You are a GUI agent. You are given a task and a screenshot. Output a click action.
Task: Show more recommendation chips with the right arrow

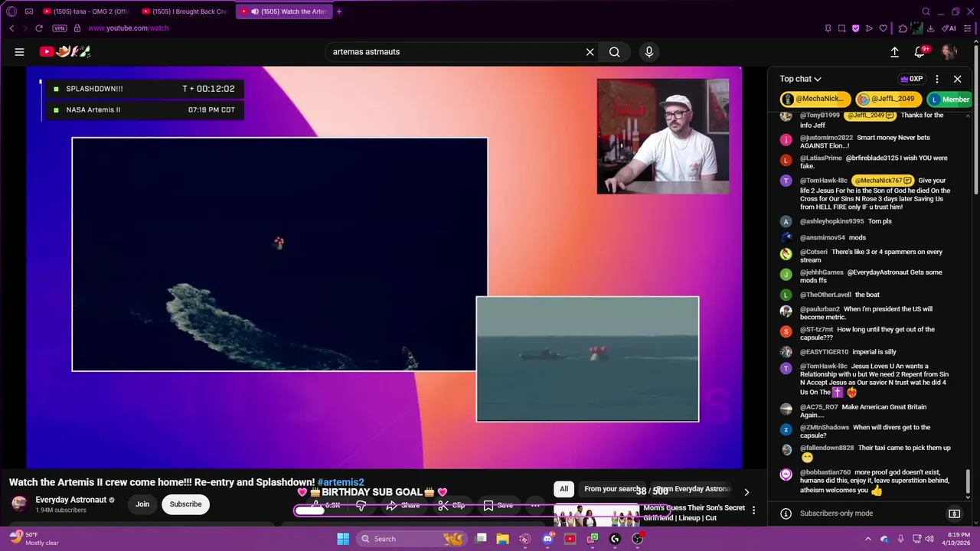(746, 491)
